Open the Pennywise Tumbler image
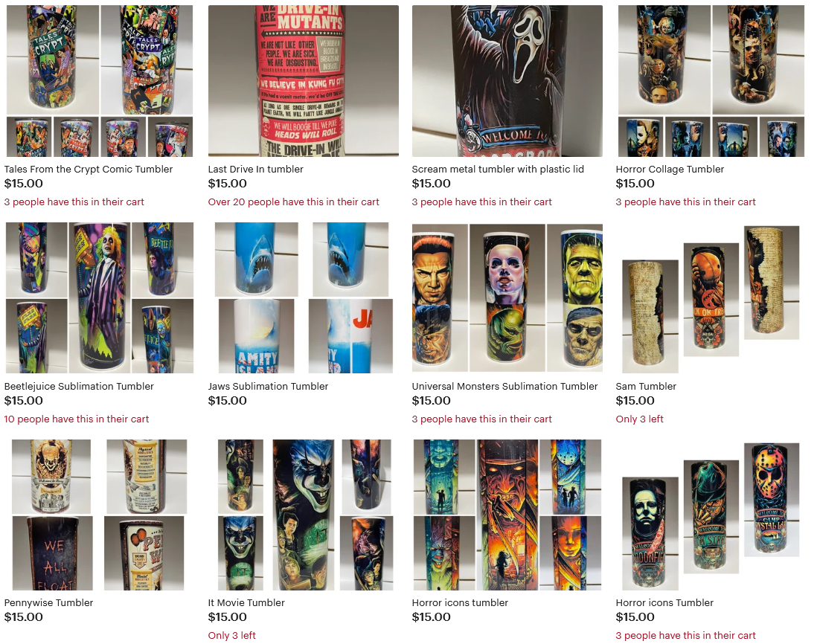Screen dimensions: 817x644 tap(100, 515)
